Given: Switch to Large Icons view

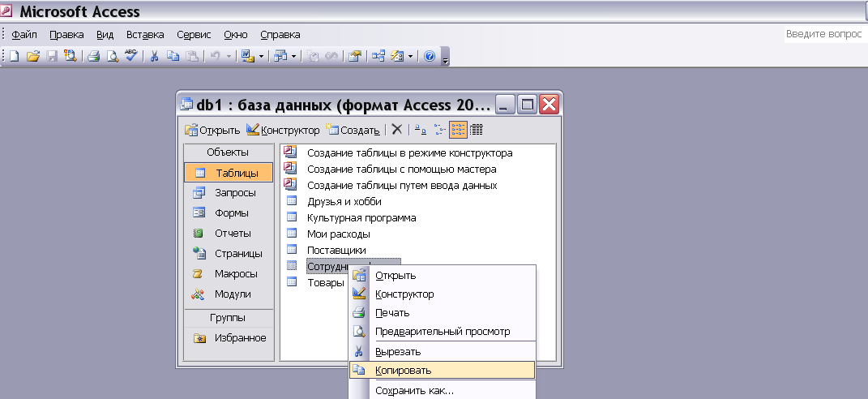Looking at the screenshot, I should (421, 130).
